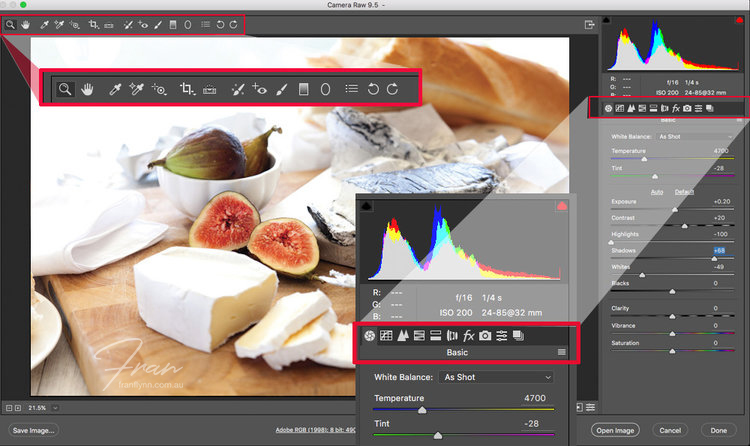
Task: Click the Auto link in the right panel
Action: (x=657, y=192)
